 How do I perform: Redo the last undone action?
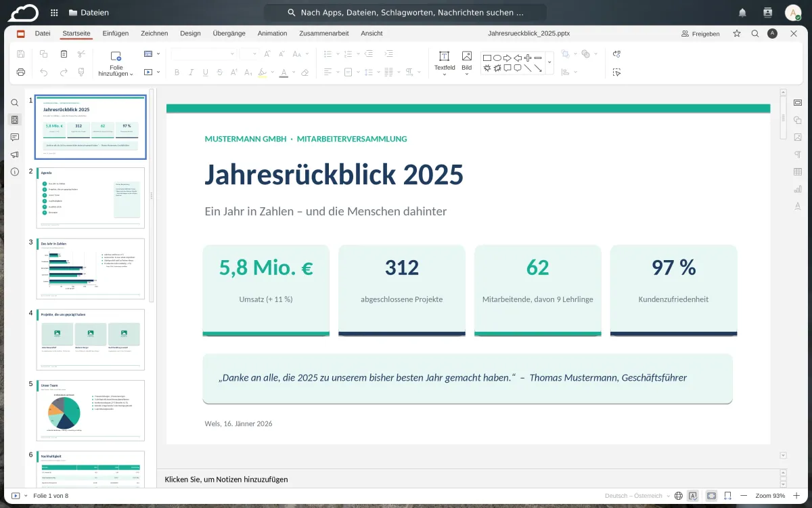click(64, 72)
